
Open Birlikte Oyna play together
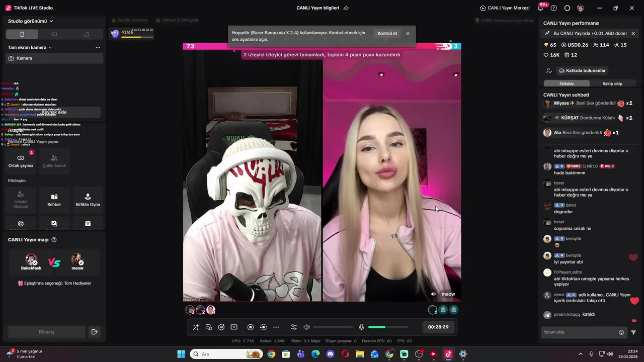[x=88, y=200]
